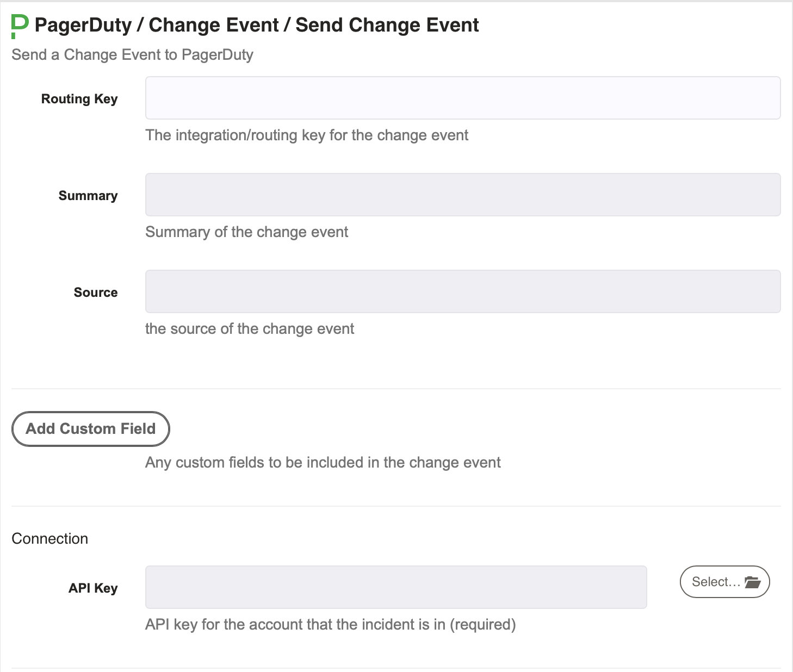
Task: Click "Send a Change Event to PagerDuty" subtitle
Action: [x=133, y=54]
